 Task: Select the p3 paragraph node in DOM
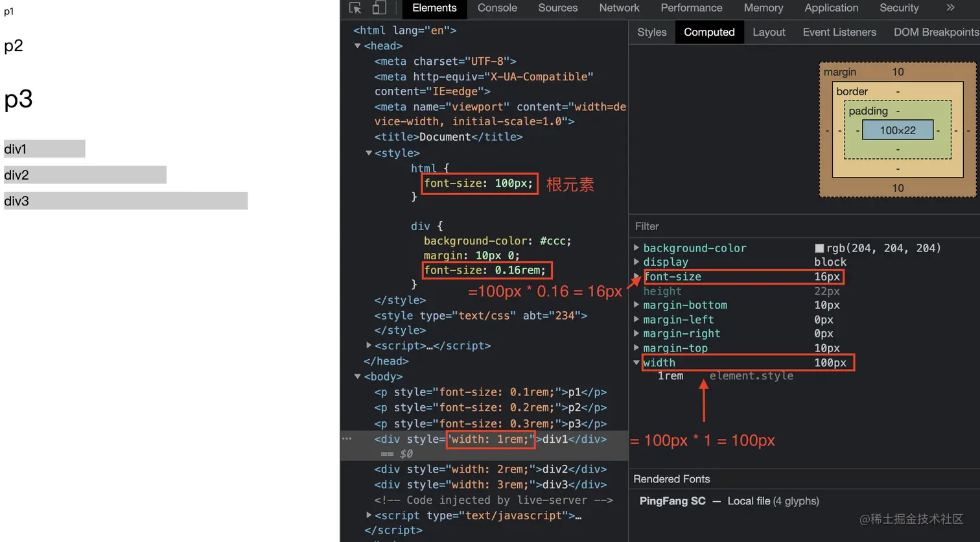pyautogui.click(x=491, y=423)
